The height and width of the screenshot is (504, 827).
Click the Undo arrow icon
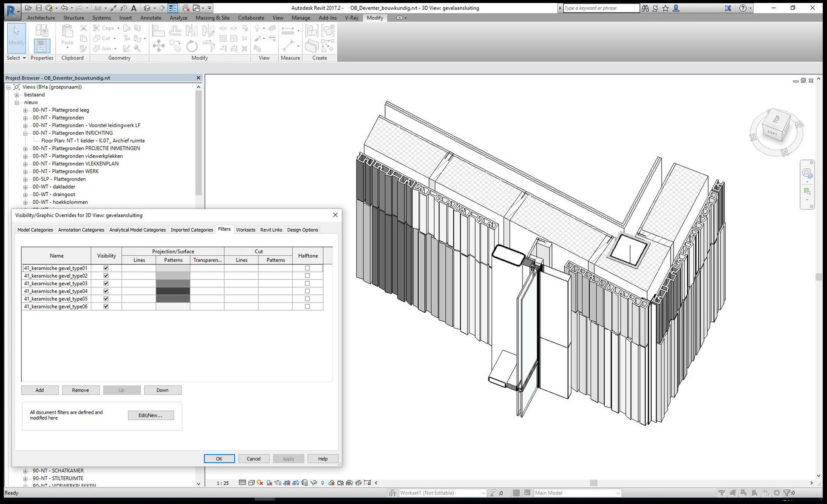pyautogui.click(x=64, y=8)
